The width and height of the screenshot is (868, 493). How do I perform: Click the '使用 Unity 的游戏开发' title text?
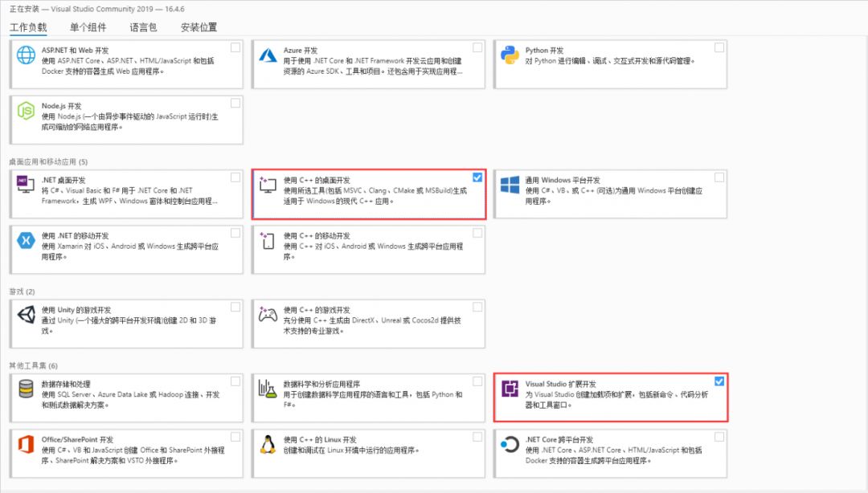click(76, 310)
